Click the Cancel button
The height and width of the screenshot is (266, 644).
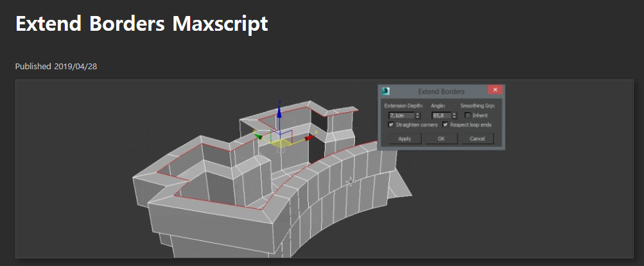tap(477, 138)
